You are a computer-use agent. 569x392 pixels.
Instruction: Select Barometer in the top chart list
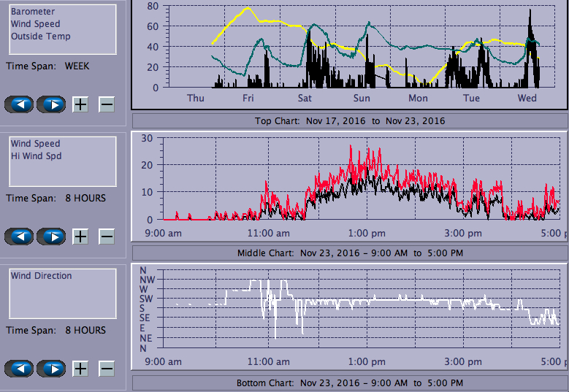32,12
